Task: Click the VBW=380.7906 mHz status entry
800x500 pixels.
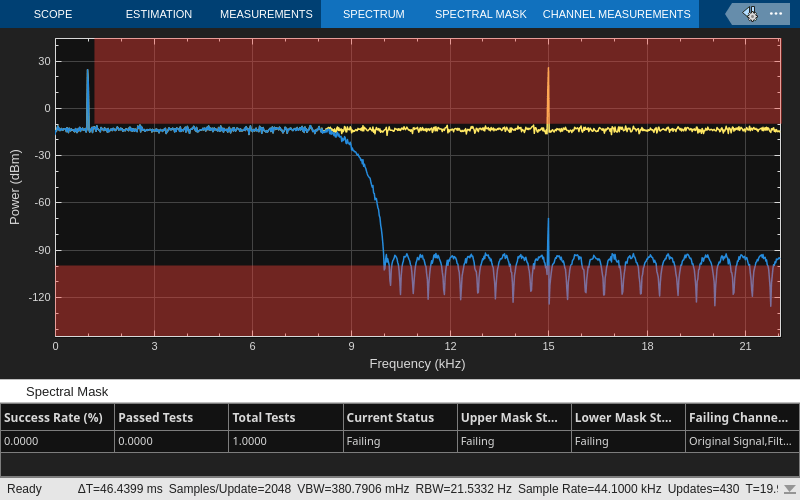Action: click(x=353, y=489)
